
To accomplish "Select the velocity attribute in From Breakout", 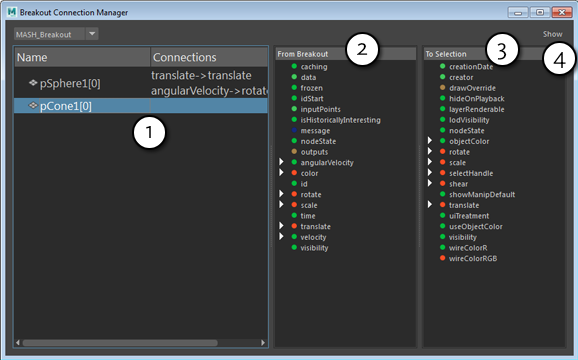I will [313, 237].
